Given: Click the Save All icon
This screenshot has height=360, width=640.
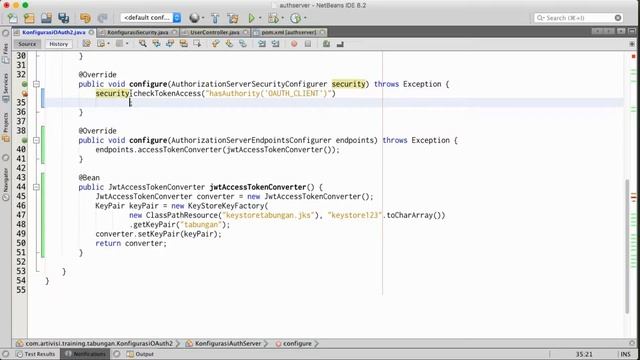Looking at the screenshot, I should point(63,18).
